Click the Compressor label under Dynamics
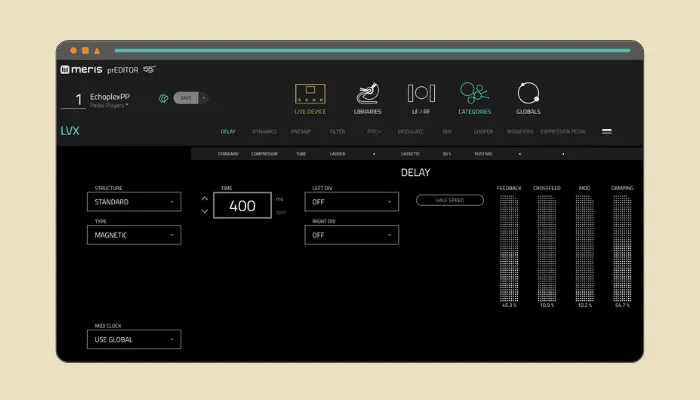This screenshot has width=700, height=400. [x=264, y=154]
